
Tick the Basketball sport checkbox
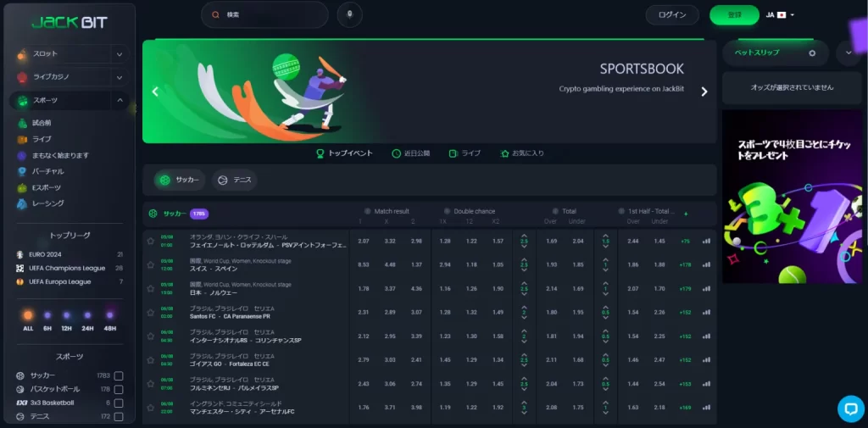[119, 389]
